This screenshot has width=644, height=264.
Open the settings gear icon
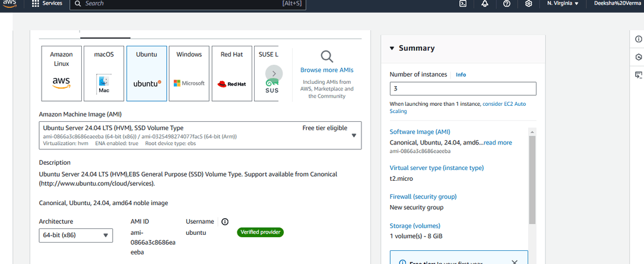point(529,4)
